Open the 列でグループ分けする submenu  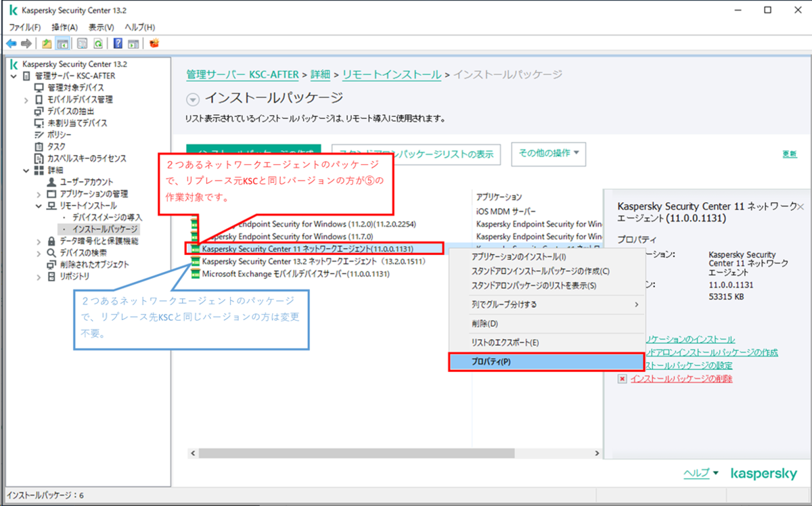coord(545,304)
